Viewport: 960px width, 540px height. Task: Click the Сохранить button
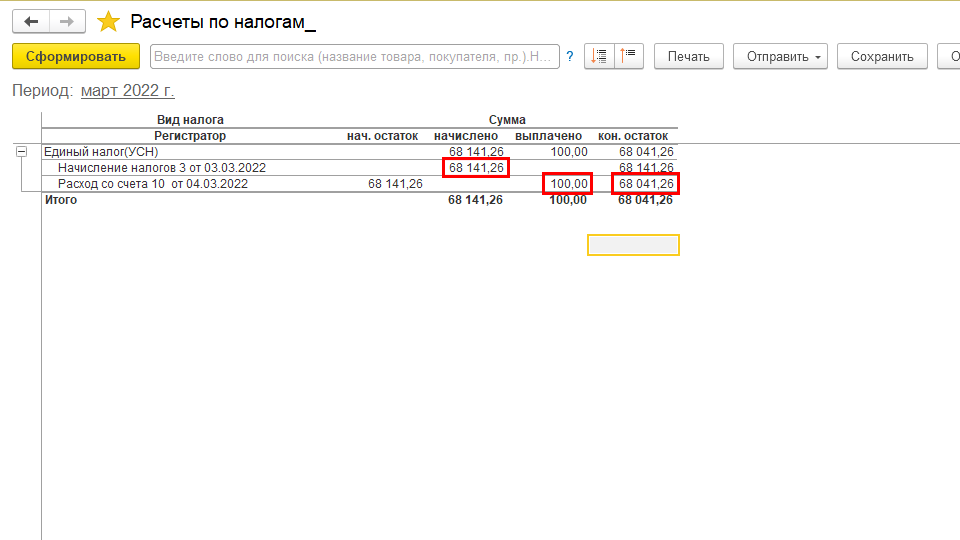click(881, 57)
